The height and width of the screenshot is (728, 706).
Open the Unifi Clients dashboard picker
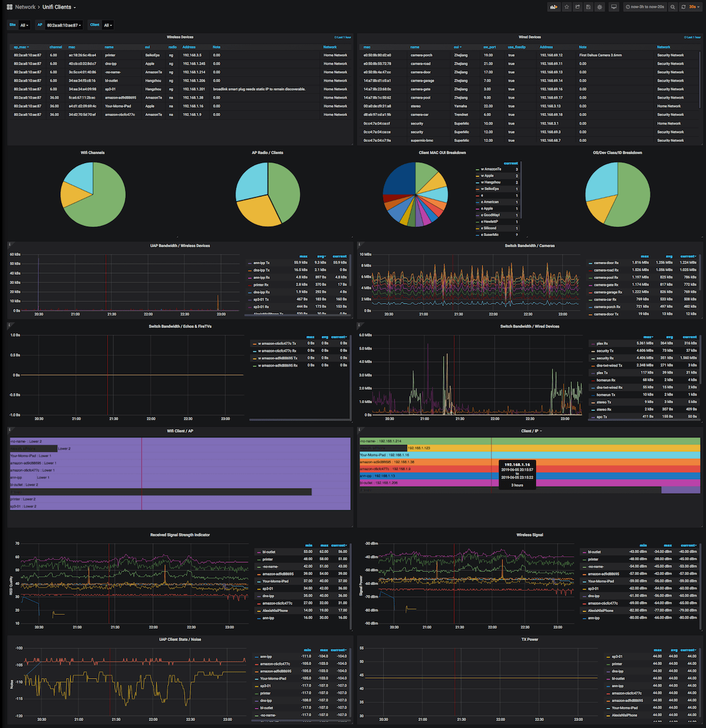(59, 7)
